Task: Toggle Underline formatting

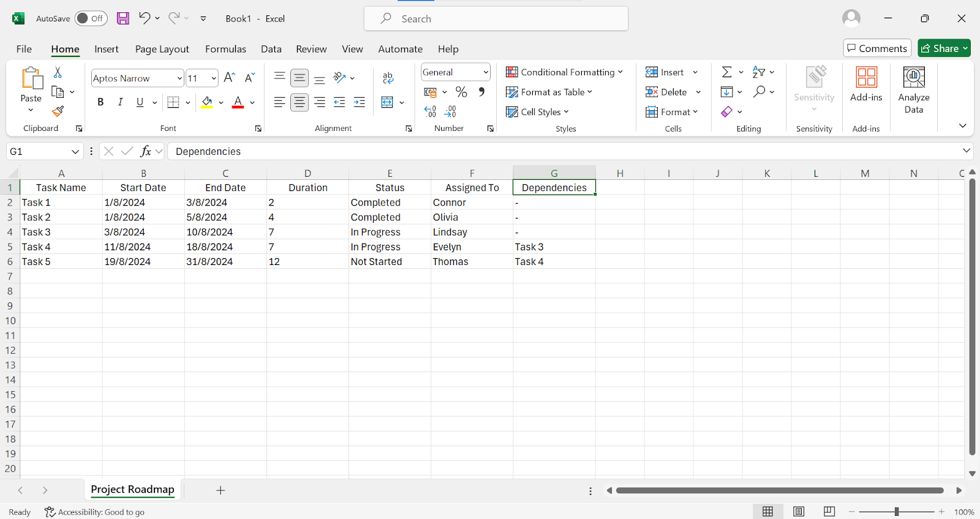Action: [x=140, y=102]
